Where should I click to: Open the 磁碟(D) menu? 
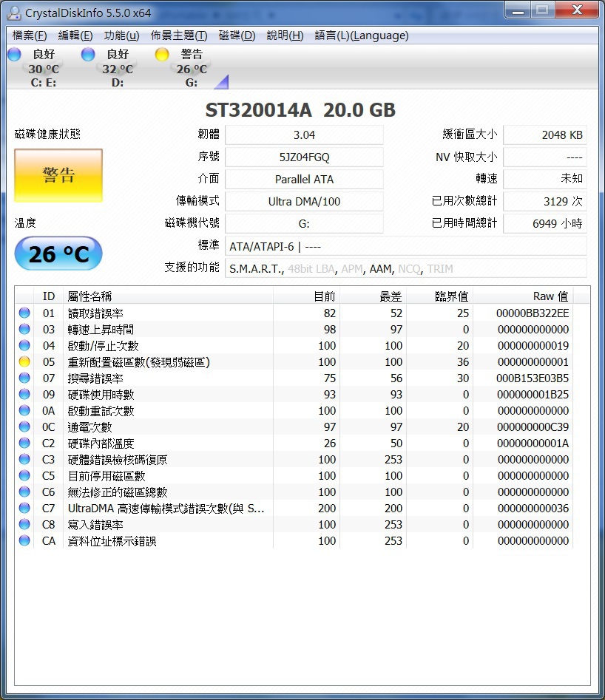(237, 35)
